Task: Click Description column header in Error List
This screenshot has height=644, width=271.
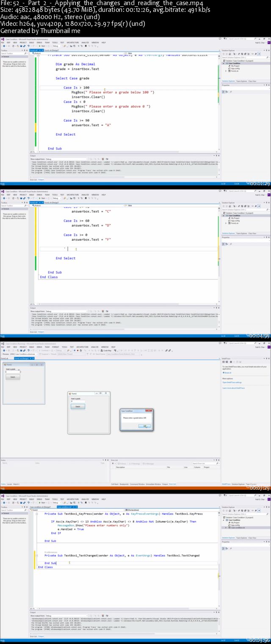Action: point(121,467)
